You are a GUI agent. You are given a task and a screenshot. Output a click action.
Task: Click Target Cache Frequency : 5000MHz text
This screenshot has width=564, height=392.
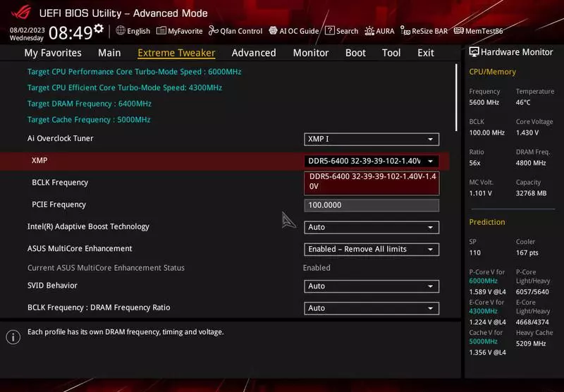(89, 120)
